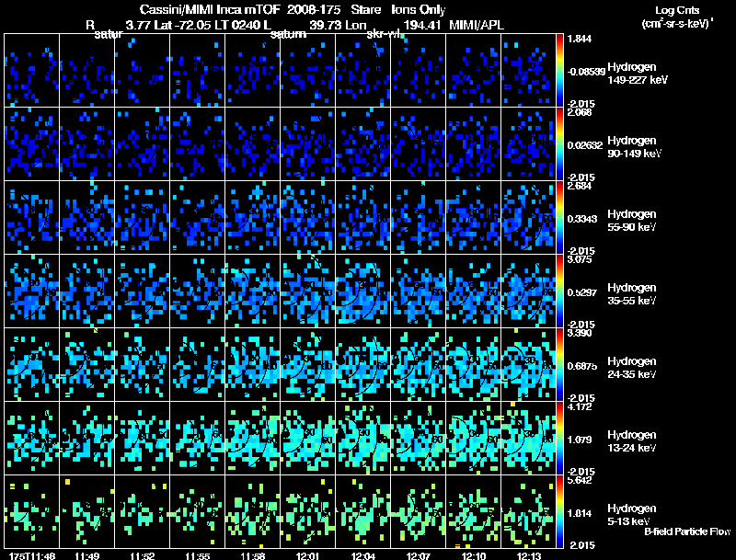This screenshot has width=736, height=560.
Task: Click the "Hydrogen 5-13 keV" label
Action: (x=632, y=515)
